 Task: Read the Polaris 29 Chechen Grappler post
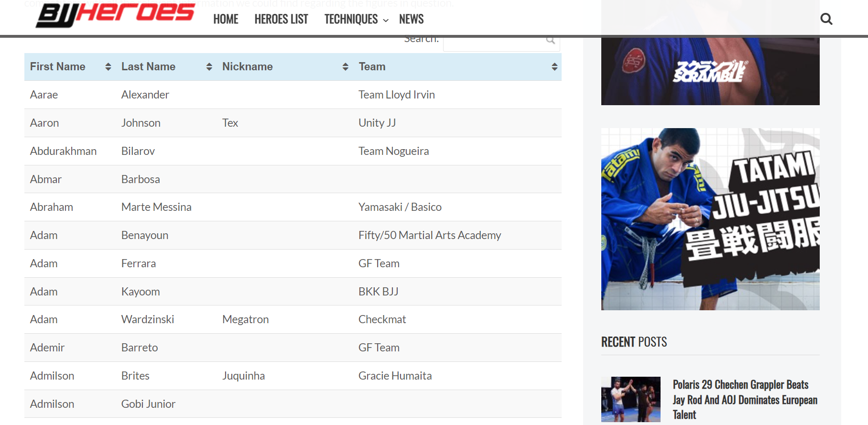(745, 400)
